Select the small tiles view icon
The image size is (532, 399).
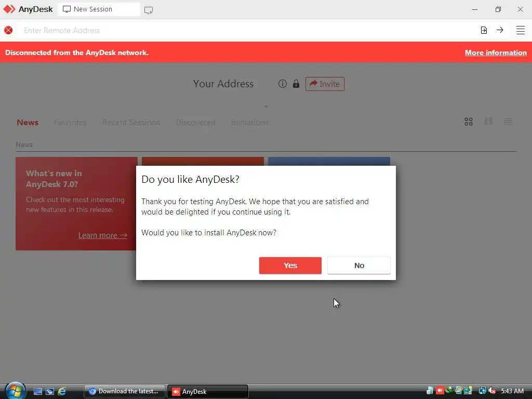tap(488, 122)
